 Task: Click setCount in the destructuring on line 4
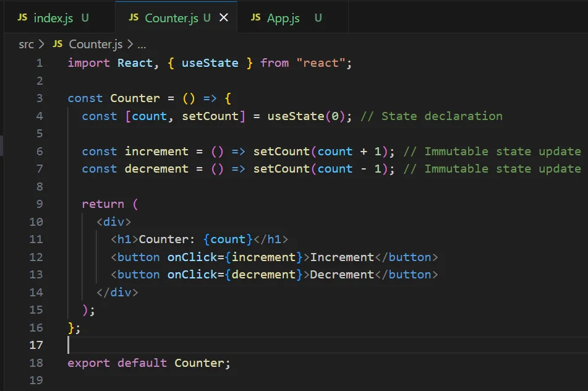[x=210, y=116]
